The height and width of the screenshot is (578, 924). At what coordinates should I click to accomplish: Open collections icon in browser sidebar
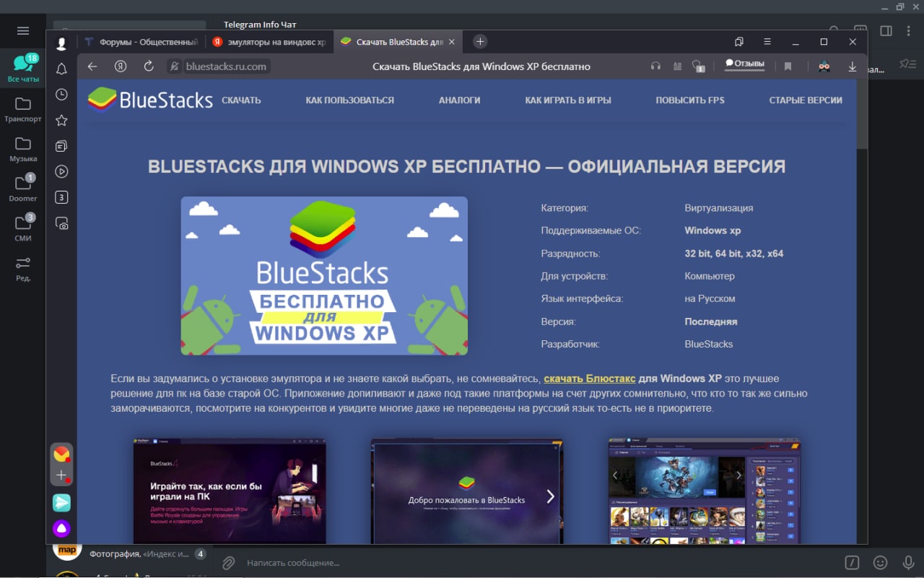point(61,146)
